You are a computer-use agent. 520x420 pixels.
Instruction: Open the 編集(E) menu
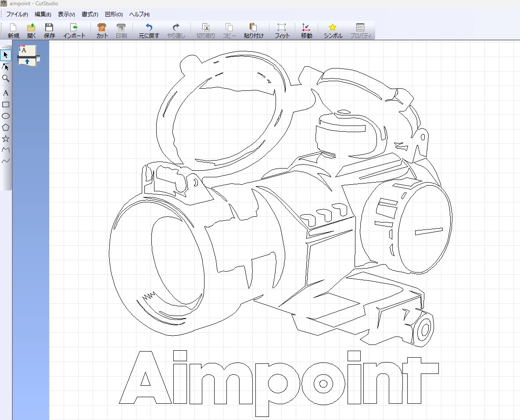pyautogui.click(x=43, y=14)
